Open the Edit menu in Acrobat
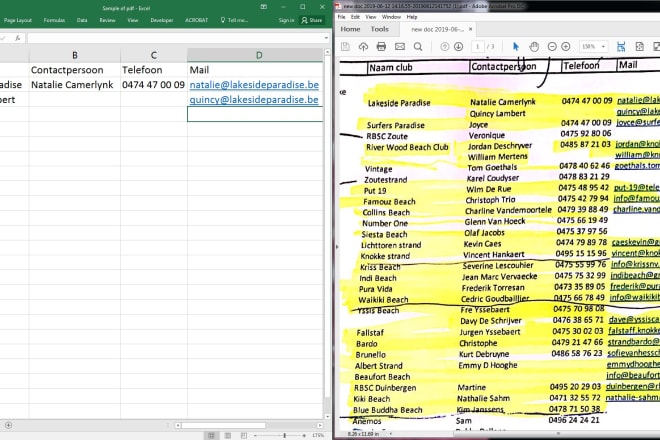 pos(355,17)
